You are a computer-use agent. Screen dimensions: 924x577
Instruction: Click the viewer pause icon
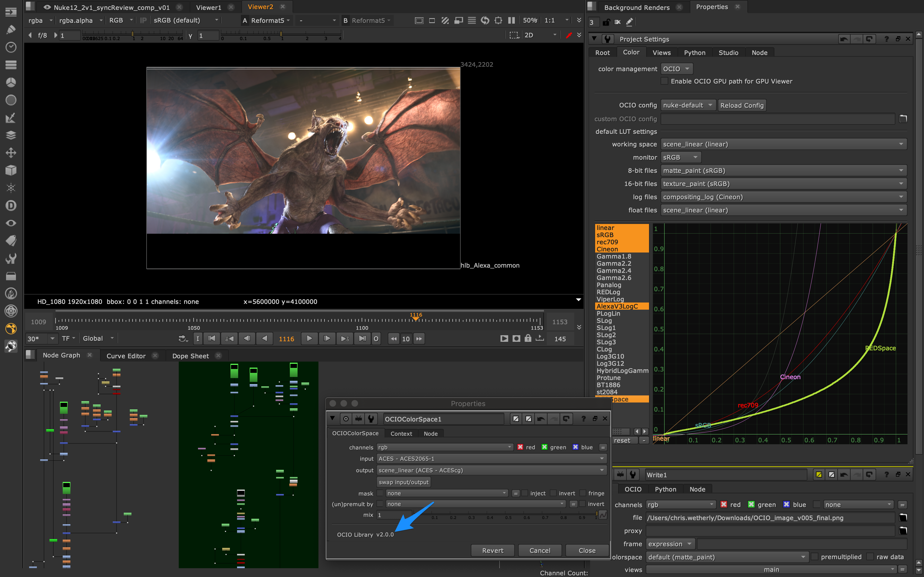pyautogui.click(x=511, y=21)
